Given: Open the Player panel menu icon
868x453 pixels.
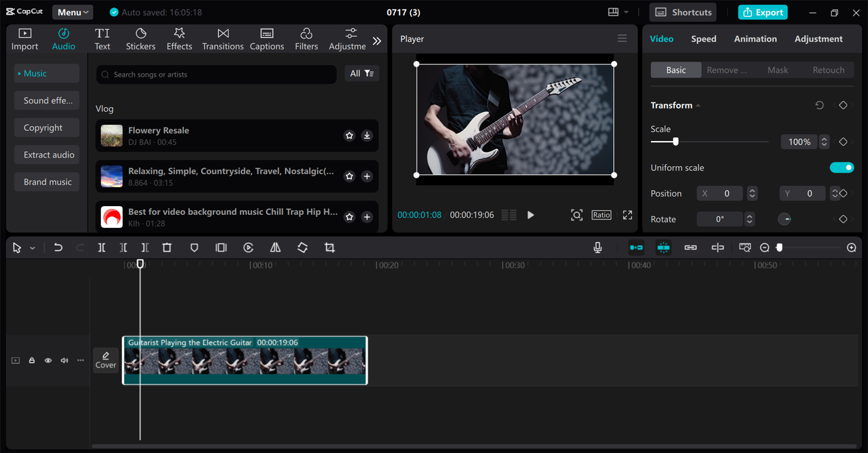Looking at the screenshot, I should click(622, 39).
